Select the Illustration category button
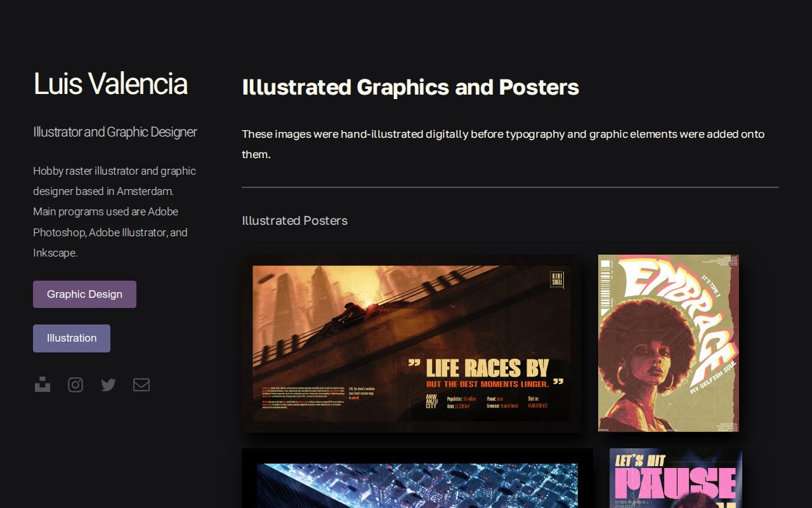The image size is (812, 508). pyautogui.click(x=72, y=338)
